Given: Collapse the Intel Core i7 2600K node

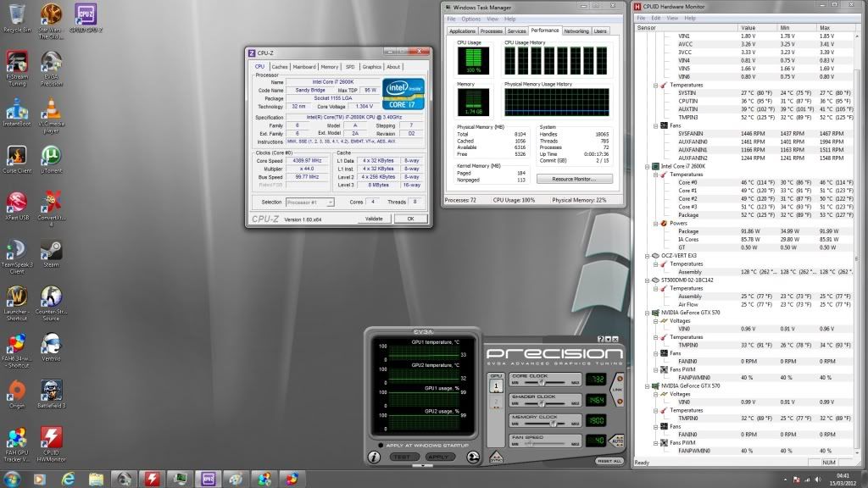Looking at the screenshot, I should 646,166.
